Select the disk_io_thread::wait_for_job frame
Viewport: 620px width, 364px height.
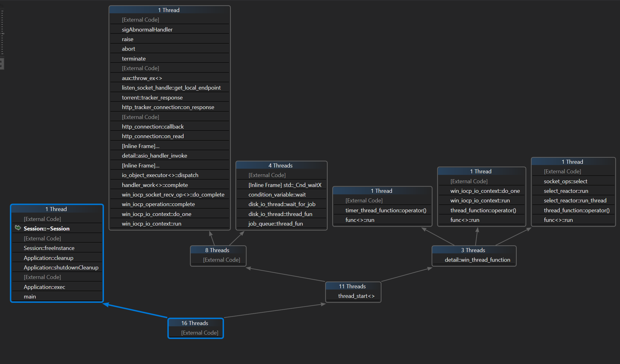(282, 204)
